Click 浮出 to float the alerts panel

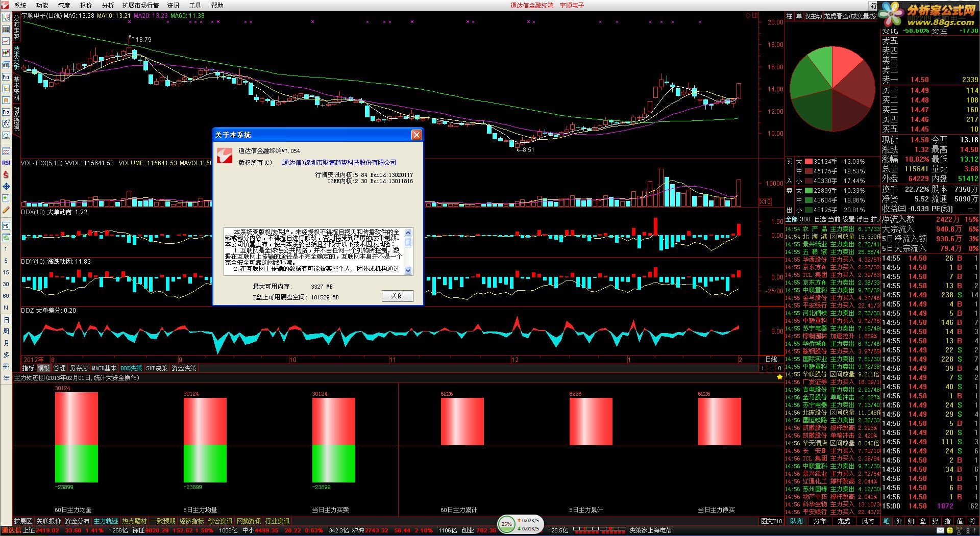pos(863,219)
